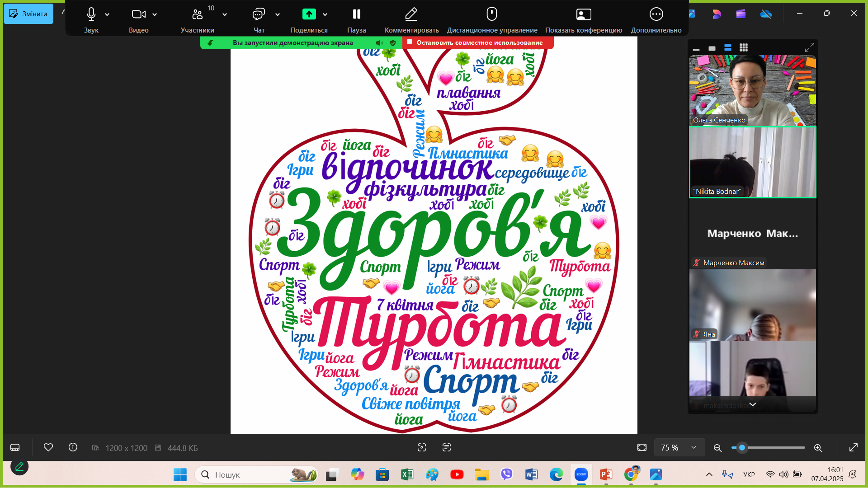Pause screen sharing with Пауза

coord(356,19)
